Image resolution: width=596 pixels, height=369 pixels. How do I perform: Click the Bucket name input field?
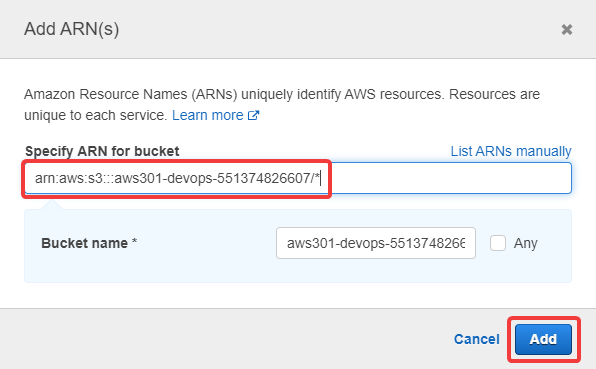376,243
